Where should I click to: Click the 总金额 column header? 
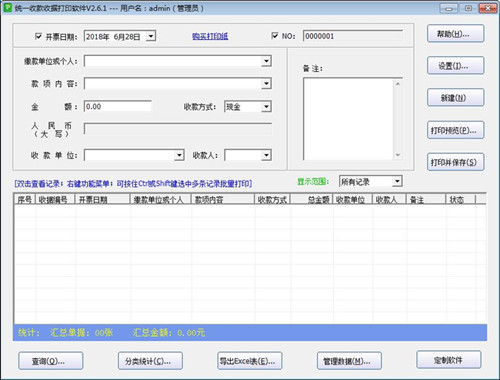312,200
